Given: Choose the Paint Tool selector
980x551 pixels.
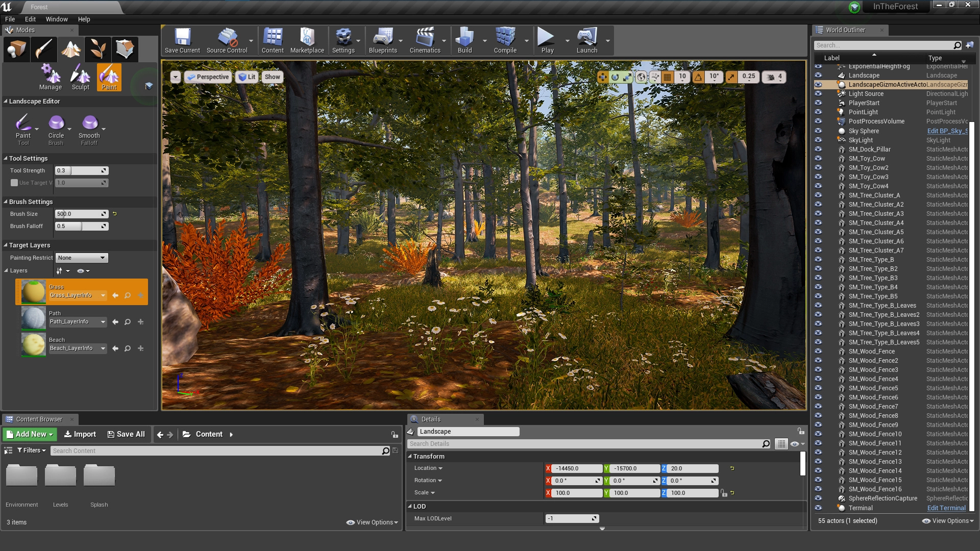Looking at the screenshot, I should point(23,130).
